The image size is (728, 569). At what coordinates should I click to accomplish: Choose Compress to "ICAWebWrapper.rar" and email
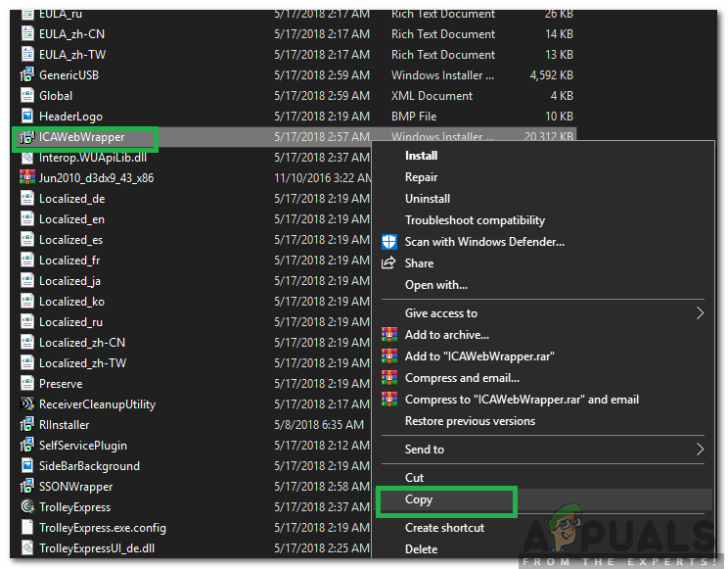[x=522, y=400]
